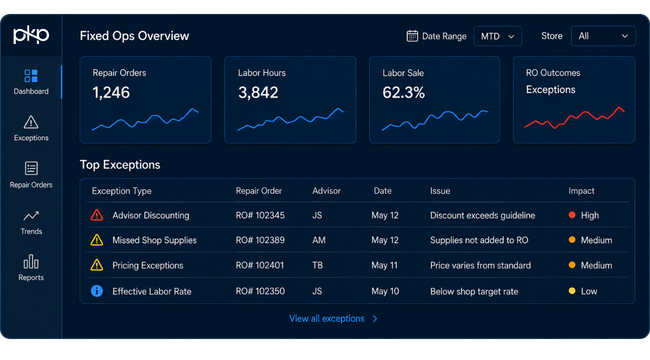The width and height of the screenshot is (650, 360).
Task: Click Effective Labor Rate exception name
Action: (152, 291)
